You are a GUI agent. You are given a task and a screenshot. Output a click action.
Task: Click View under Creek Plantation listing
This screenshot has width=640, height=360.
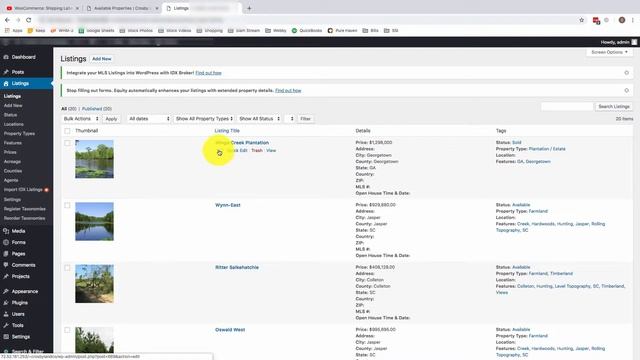point(271,151)
